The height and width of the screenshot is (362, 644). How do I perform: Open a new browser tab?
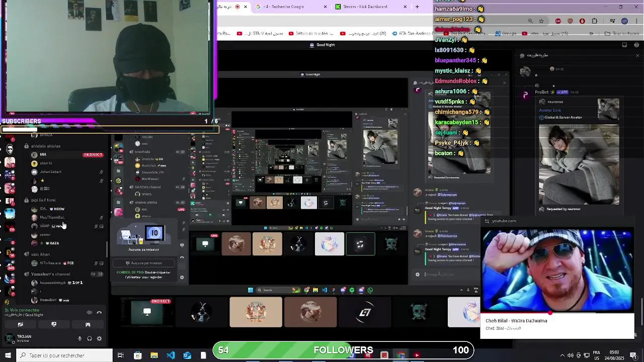pyautogui.click(x=417, y=7)
